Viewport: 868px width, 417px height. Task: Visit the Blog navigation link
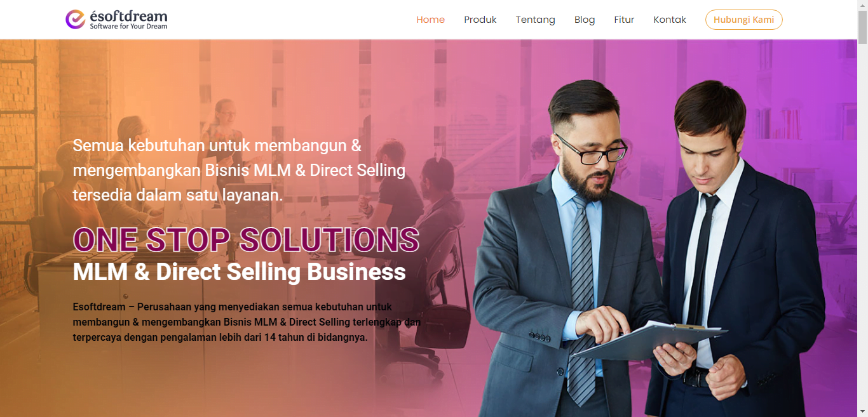pyautogui.click(x=585, y=20)
